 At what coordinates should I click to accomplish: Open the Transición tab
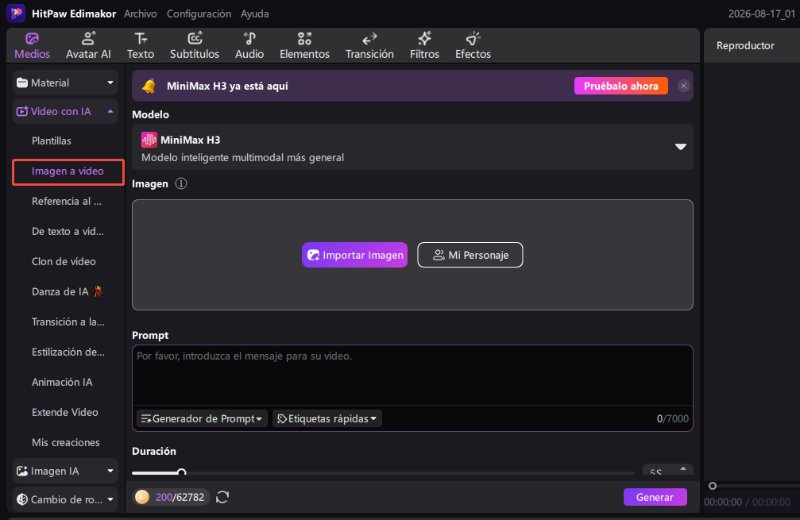pyautogui.click(x=369, y=46)
